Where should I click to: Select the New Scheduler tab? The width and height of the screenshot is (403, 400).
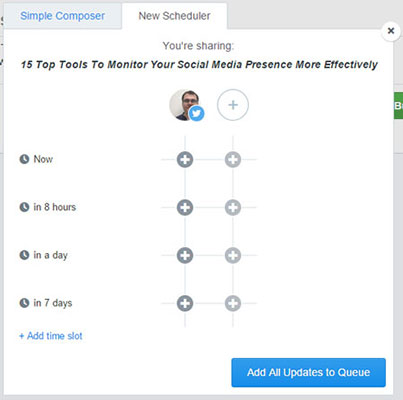[174, 16]
